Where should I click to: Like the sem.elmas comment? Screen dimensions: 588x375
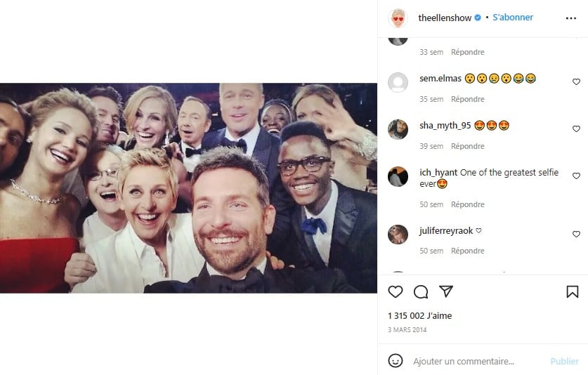pos(576,81)
